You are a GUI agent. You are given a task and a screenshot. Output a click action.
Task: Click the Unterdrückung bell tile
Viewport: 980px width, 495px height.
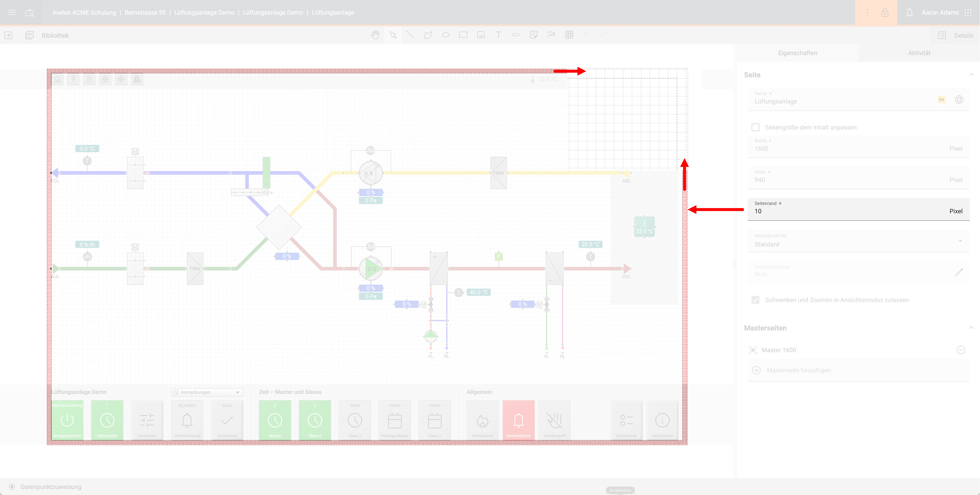[187, 420]
